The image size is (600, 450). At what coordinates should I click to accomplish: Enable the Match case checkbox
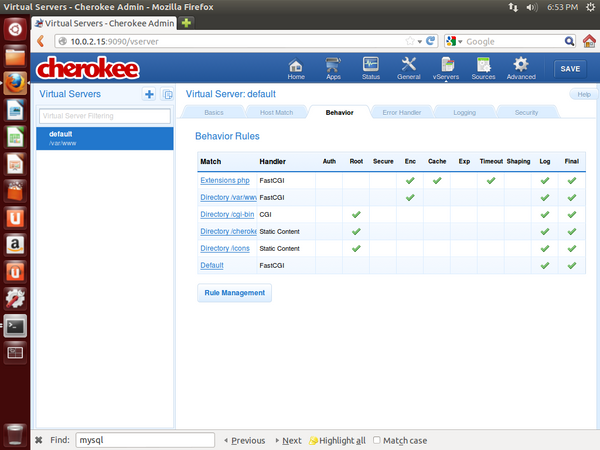[377, 440]
